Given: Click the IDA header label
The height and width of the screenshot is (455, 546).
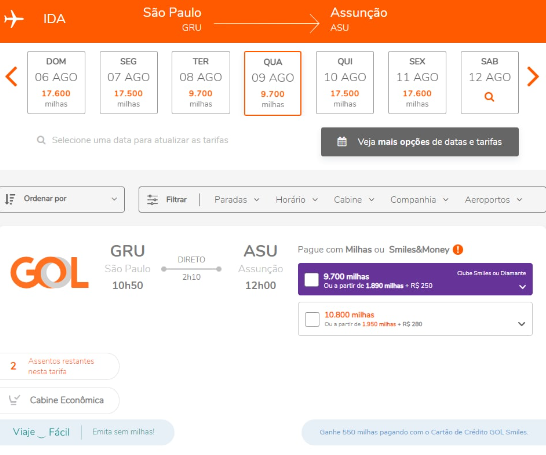Looking at the screenshot, I should 54,19.
